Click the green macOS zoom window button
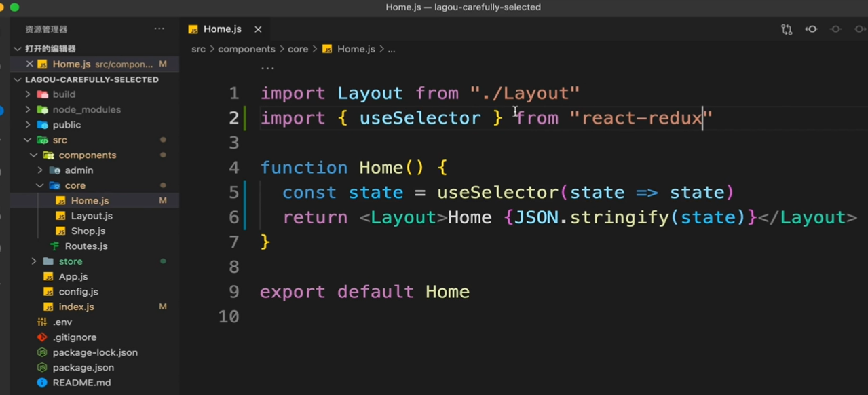 click(x=14, y=7)
